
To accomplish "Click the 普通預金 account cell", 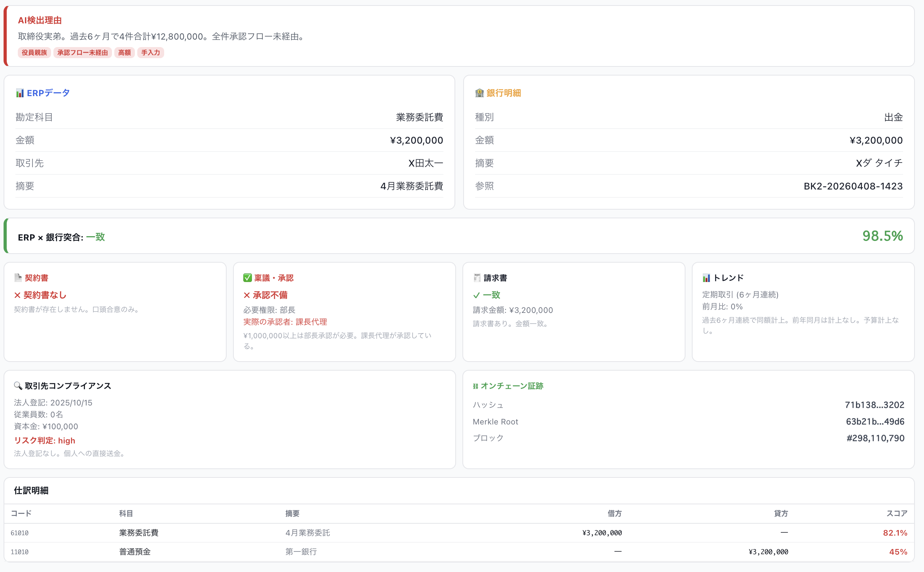I will [x=135, y=552].
